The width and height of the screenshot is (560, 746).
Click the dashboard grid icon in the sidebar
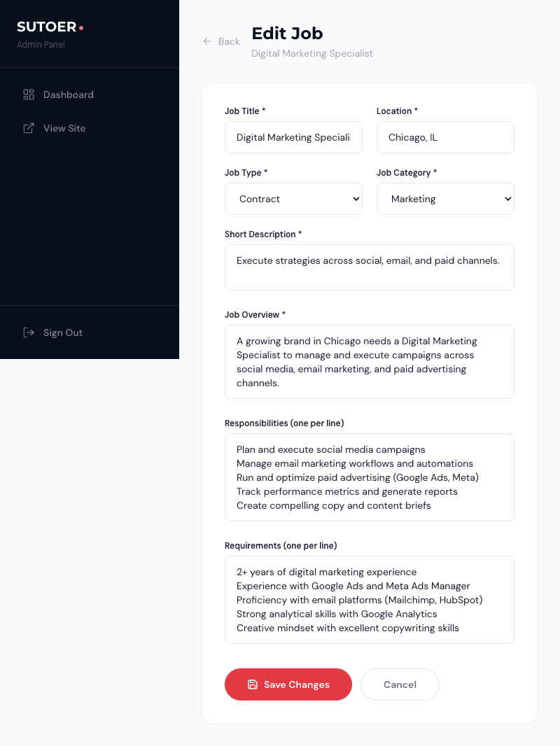coord(28,94)
